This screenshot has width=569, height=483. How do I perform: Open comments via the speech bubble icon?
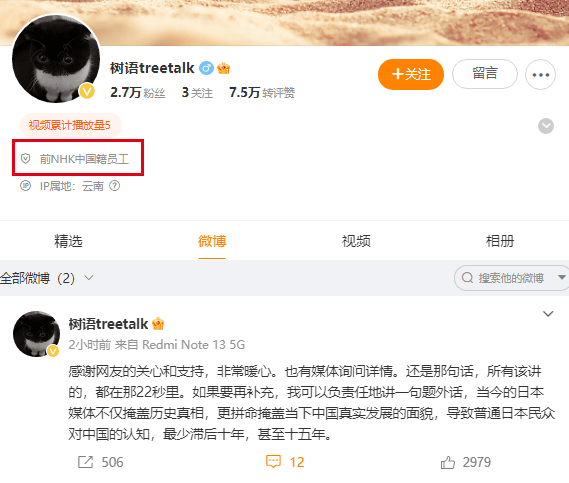coord(273,462)
